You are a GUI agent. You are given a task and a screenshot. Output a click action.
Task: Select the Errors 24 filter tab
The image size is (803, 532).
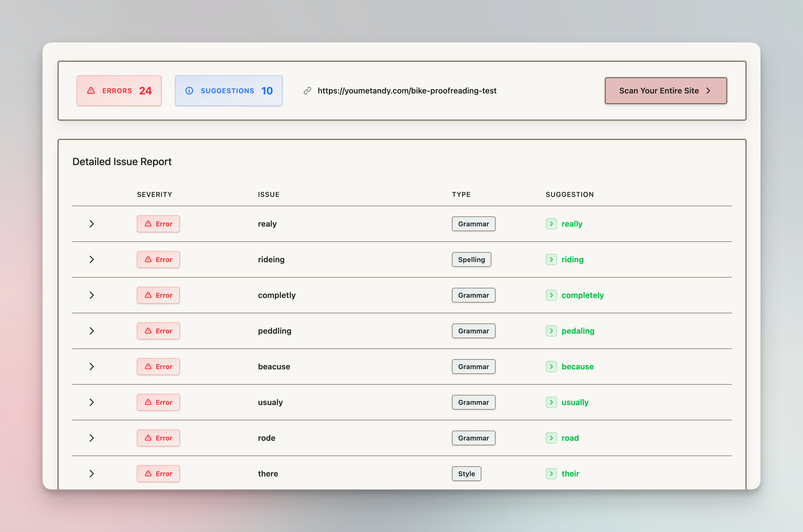click(x=119, y=91)
